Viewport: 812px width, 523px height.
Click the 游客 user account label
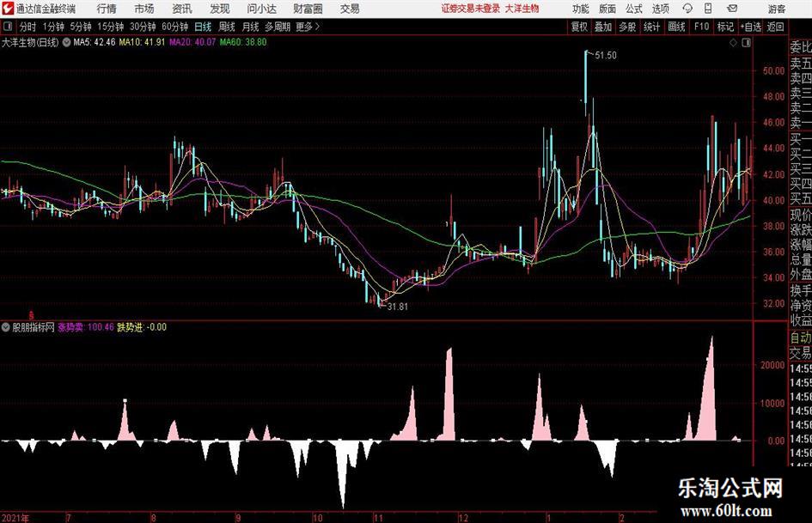pyautogui.click(x=776, y=9)
